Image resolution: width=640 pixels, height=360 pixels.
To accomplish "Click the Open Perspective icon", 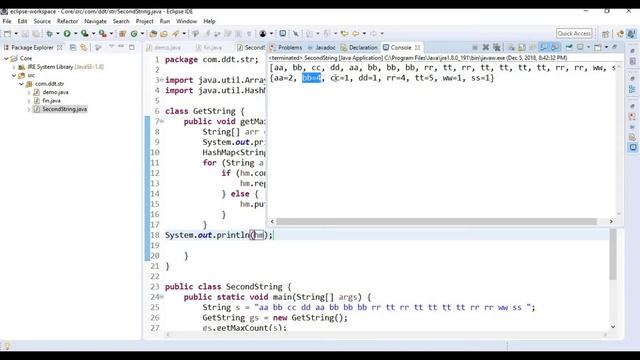I will 606,33.
